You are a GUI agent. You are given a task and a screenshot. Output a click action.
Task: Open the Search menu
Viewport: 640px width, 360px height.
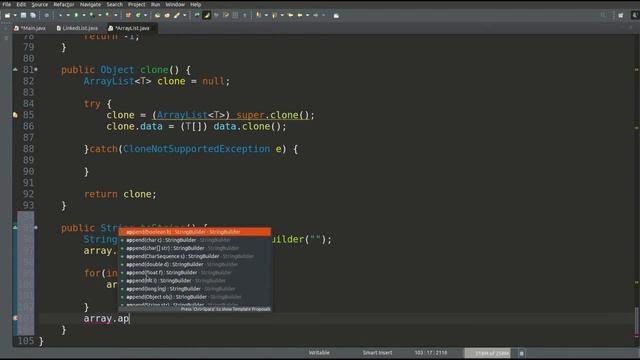114,4
